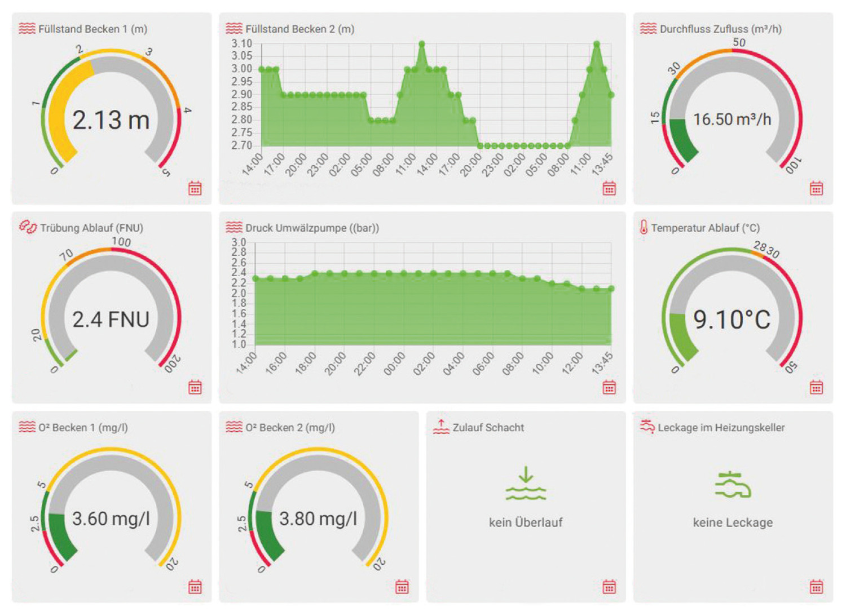
Task: Click calendar icon in Füllstand Becken 2 chart
Action: click(x=609, y=188)
